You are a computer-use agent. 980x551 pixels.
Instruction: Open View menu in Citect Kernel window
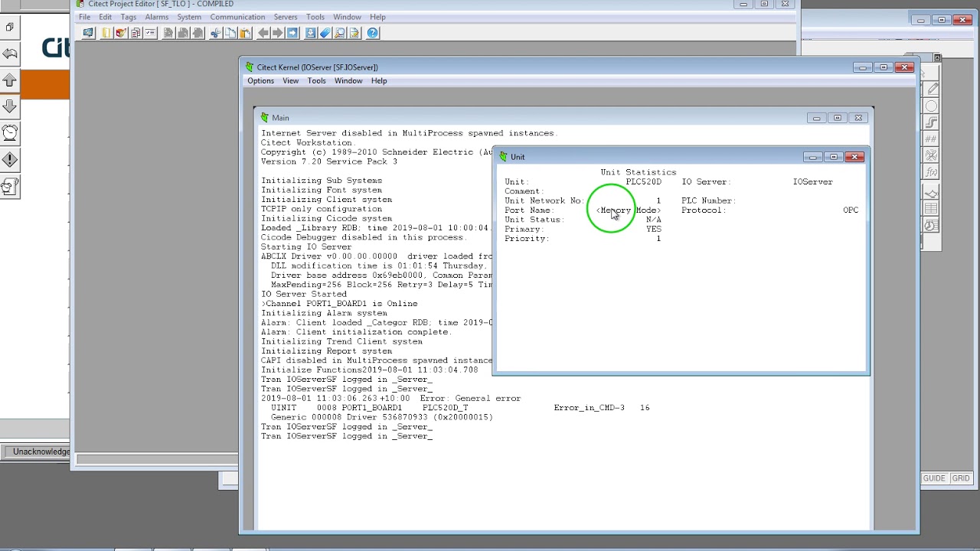pyautogui.click(x=290, y=80)
